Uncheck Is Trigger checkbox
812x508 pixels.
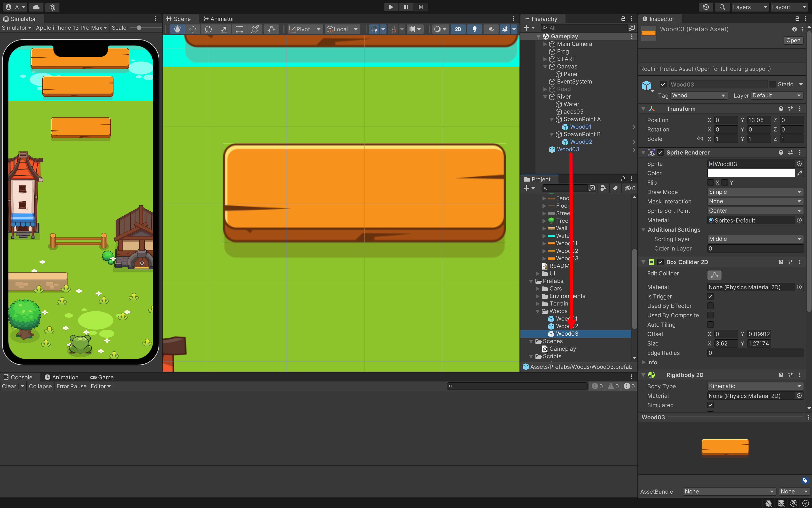click(x=710, y=296)
